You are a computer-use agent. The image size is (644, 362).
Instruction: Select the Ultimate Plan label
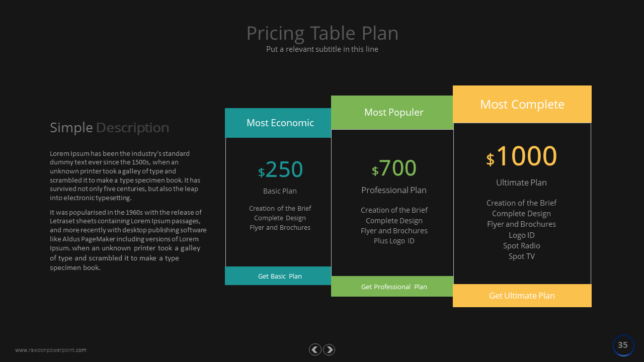pyautogui.click(x=521, y=183)
